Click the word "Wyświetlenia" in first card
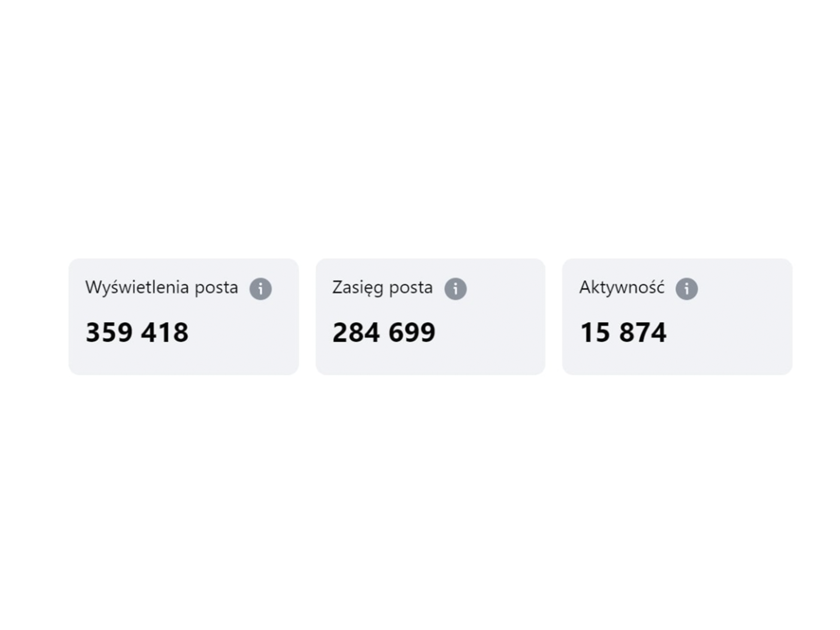Image resolution: width=840 pixels, height=630 pixels. pyautogui.click(x=137, y=287)
